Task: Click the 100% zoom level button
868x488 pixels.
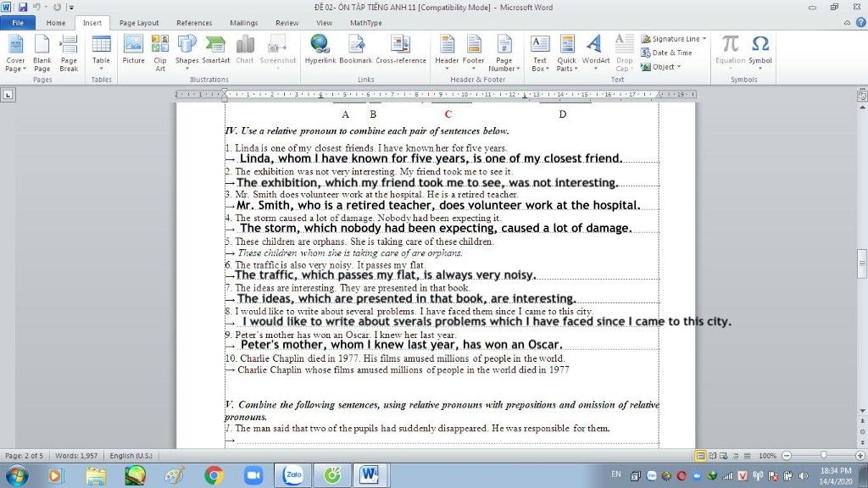Action: click(767, 456)
